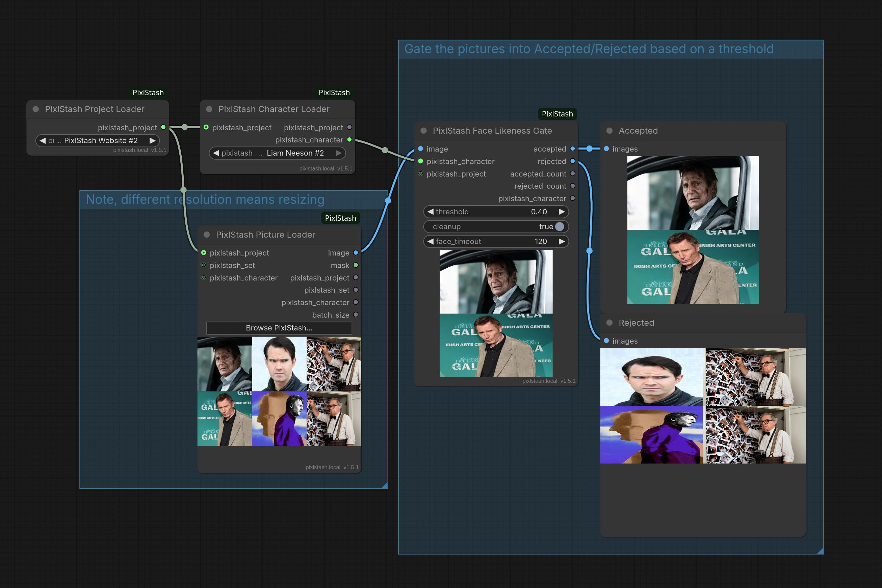Click resize handle of the gate group
Screen dimensions: 882x588
[x=820, y=551]
